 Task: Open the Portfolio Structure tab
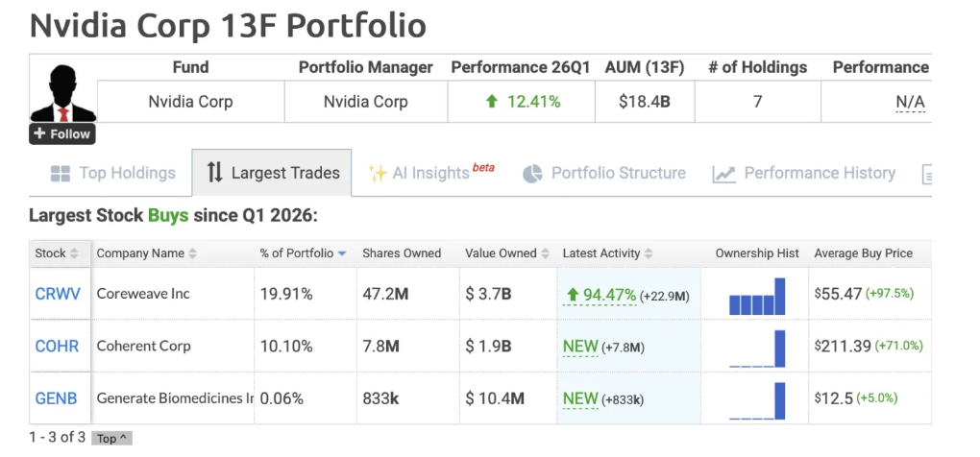coord(604,173)
